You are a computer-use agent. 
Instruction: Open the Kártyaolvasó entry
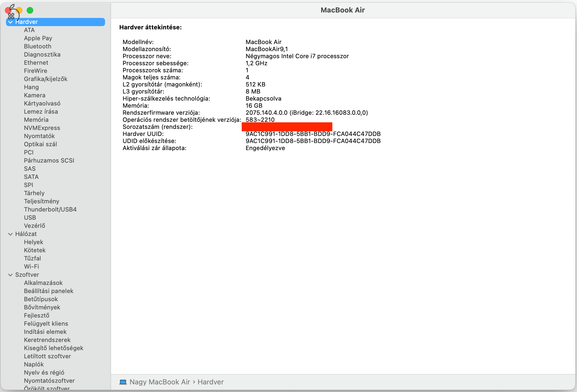tap(42, 104)
